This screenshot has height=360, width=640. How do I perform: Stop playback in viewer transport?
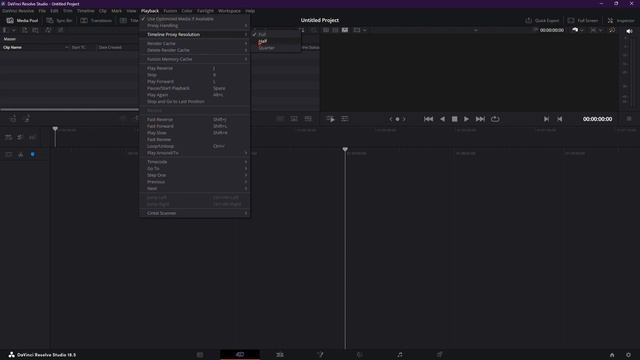pos(454,119)
